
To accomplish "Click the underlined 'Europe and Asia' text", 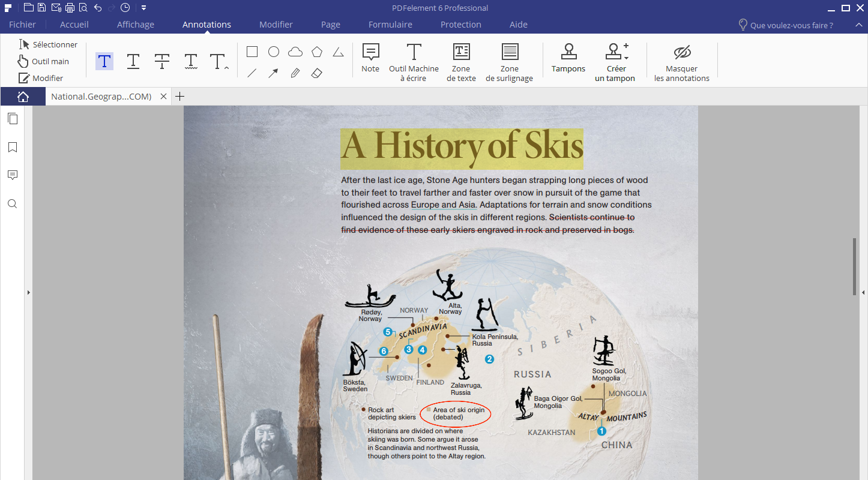I will (444, 205).
